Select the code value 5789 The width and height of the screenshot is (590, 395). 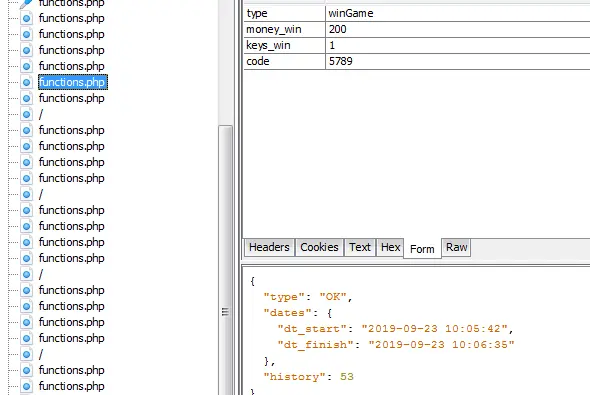coord(458,61)
